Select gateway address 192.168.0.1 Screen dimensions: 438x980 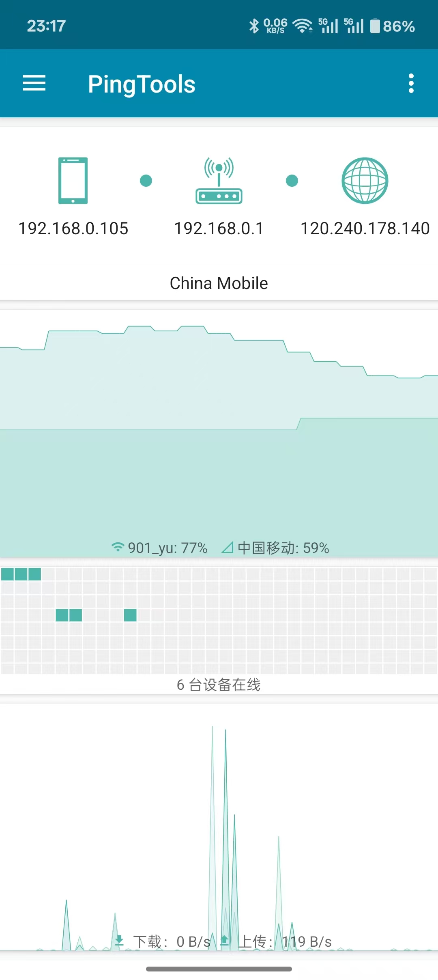tap(219, 229)
